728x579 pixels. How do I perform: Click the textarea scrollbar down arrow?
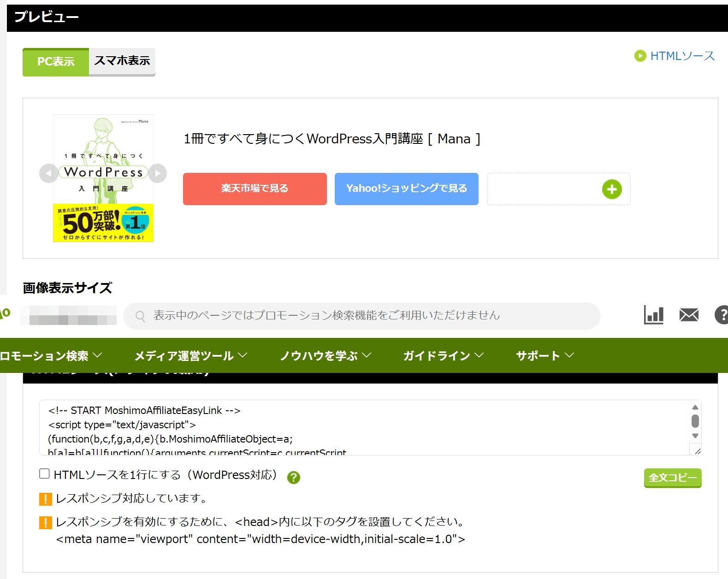point(695,436)
